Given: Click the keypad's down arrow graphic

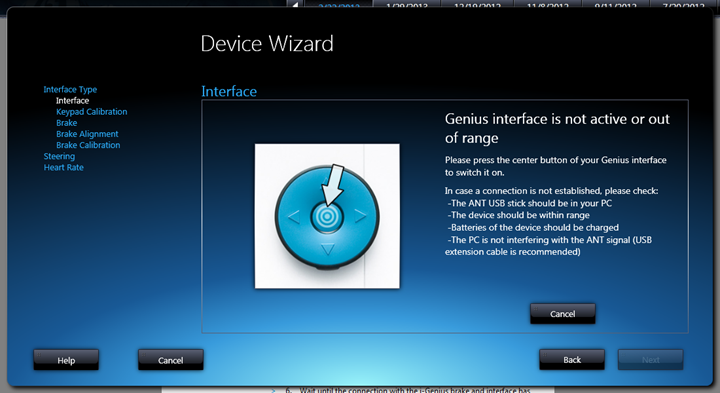Looking at the screenshot, I should [327, 249].
